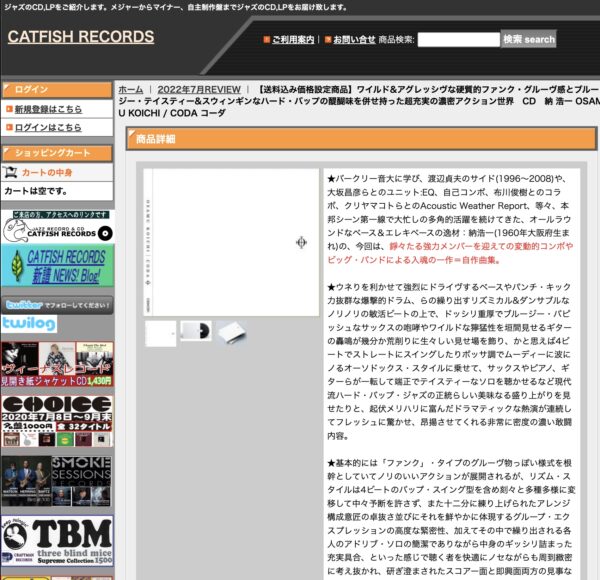Open the ヴィーナスレコード CD banner
The height and width of the screenshot is (580, 600).
coord(57,364)
